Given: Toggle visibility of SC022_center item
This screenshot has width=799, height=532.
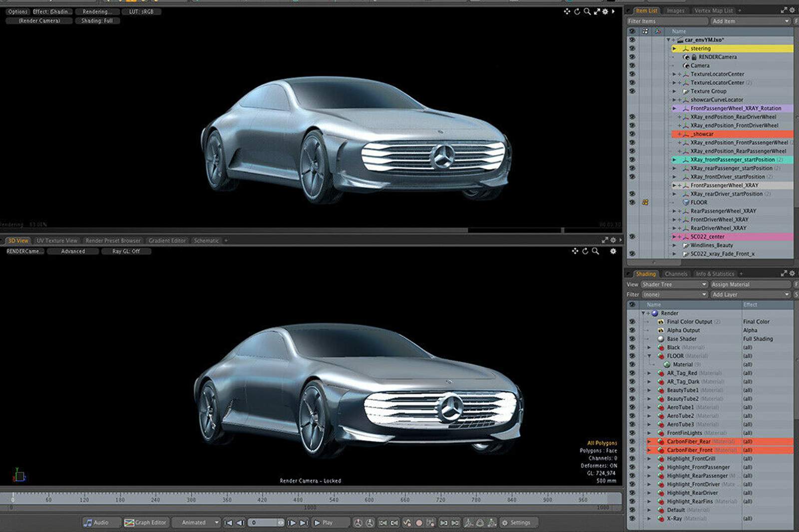Looking at the screenshot, I should click(x=632, y=237).
